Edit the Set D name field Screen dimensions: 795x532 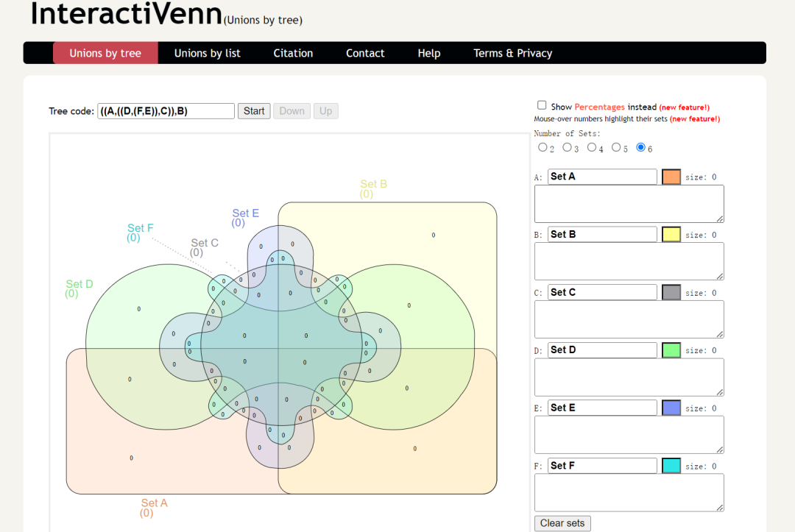(x=602, y=350)
